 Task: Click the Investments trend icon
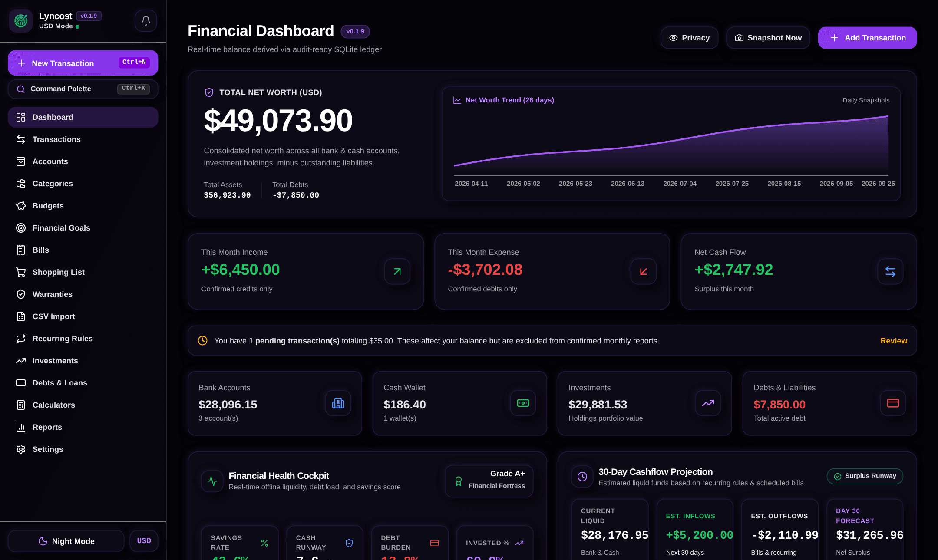pyautogui.click(x=708, y=403)
